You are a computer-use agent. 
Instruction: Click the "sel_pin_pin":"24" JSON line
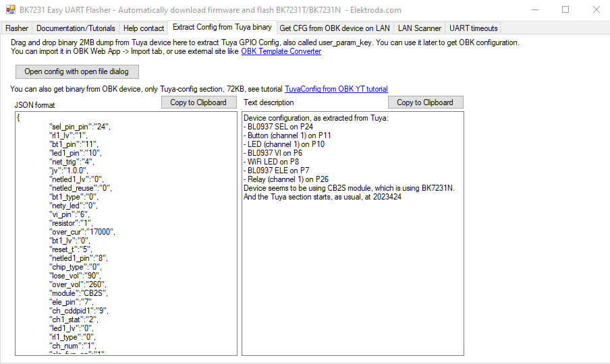coord(80,127)
